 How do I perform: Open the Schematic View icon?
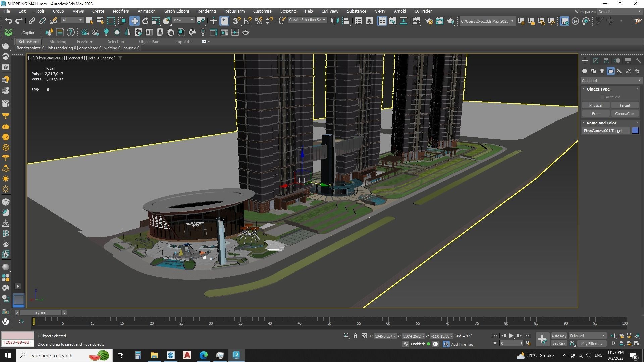point(403,21)
